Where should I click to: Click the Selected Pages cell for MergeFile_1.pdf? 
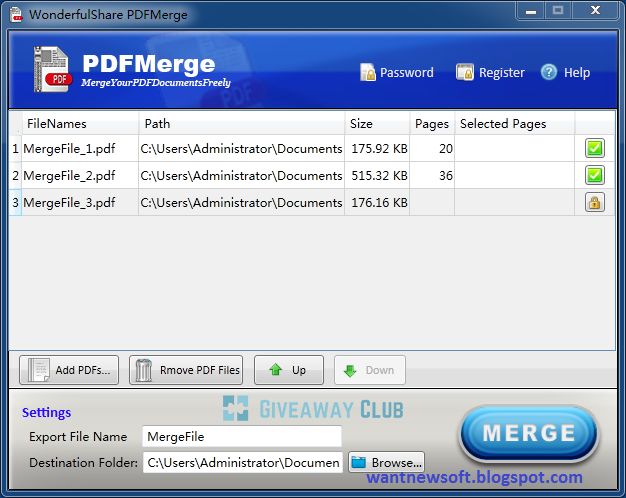pyautogui.click(x=515, y=149)
